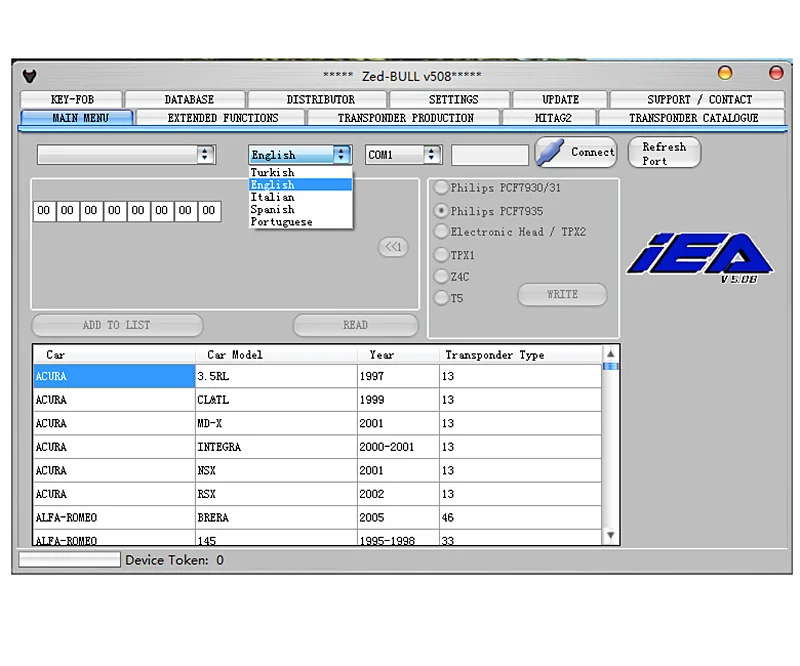Select Electronic Head / TPX2 radio option
Image resolution: width=800 pixels, height=666 pixels.
click(441, 232)
